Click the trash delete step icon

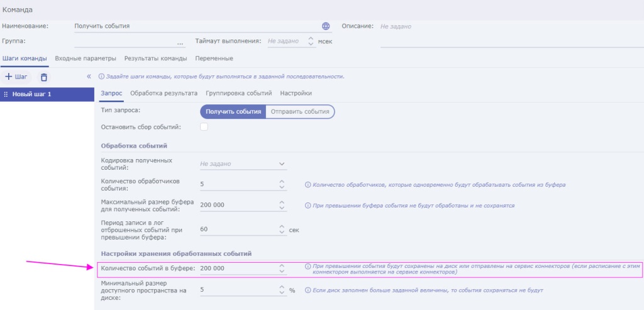(44, 77)
